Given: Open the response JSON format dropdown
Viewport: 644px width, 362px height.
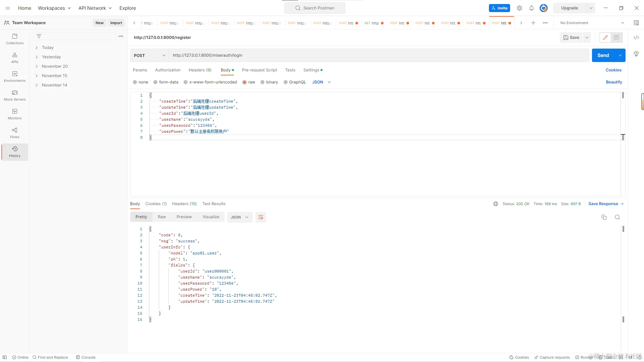Looking at the screenshot, I should (x=240, y=217).
